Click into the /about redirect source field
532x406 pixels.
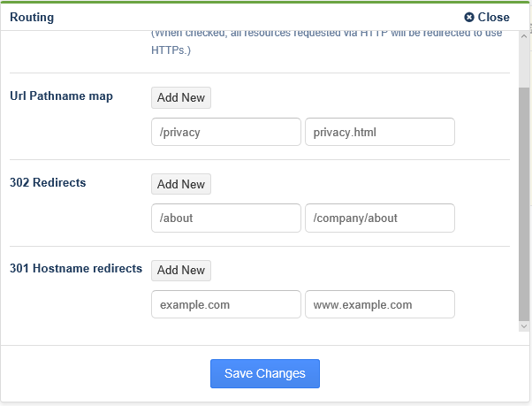click(x=226, y=218)
